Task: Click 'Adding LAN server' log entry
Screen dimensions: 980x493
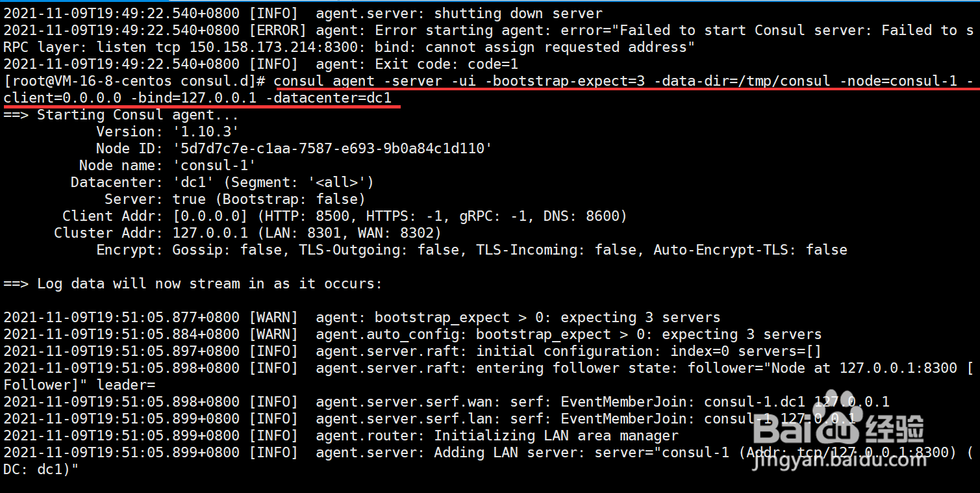Action: (488, 461)
